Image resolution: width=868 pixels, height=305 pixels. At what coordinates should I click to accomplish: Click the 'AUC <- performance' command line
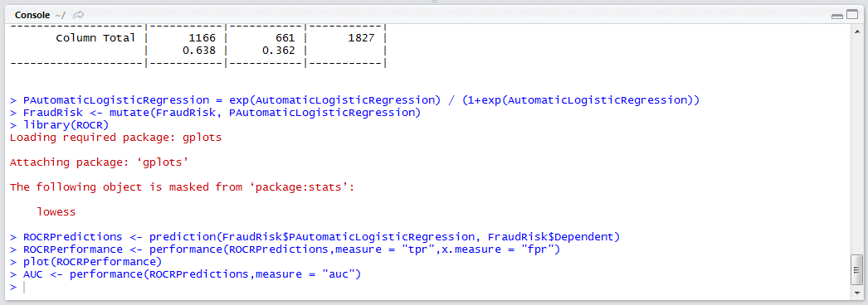[x=185, y=274]
